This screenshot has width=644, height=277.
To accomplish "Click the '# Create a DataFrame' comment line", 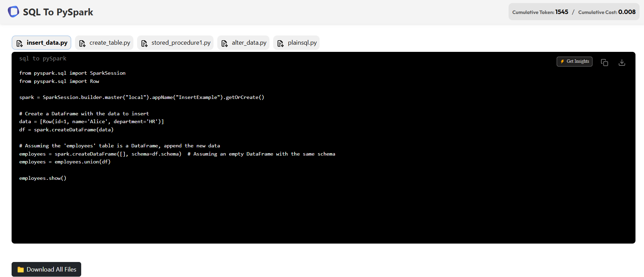I will click(84, 114).
